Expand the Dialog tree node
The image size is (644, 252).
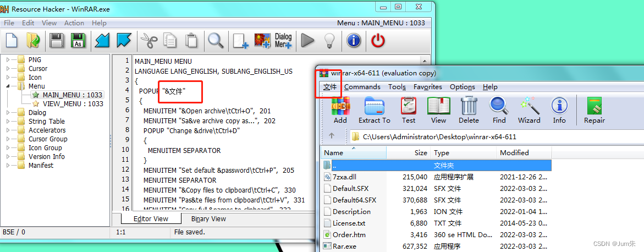coord(8,113)
